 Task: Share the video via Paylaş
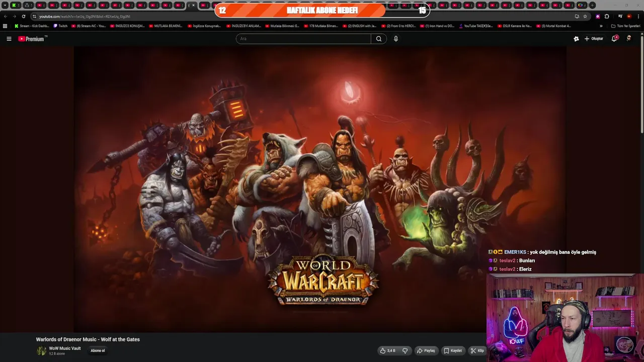point(426,350)
